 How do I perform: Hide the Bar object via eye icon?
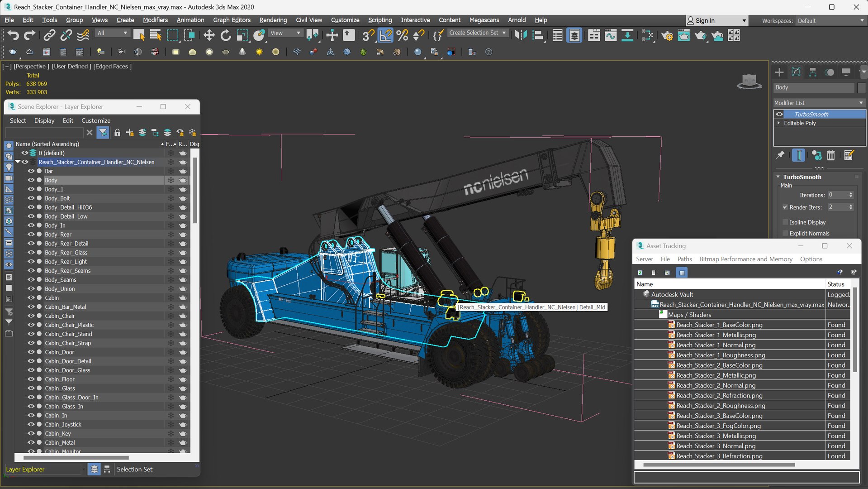(x=31, y=171)
